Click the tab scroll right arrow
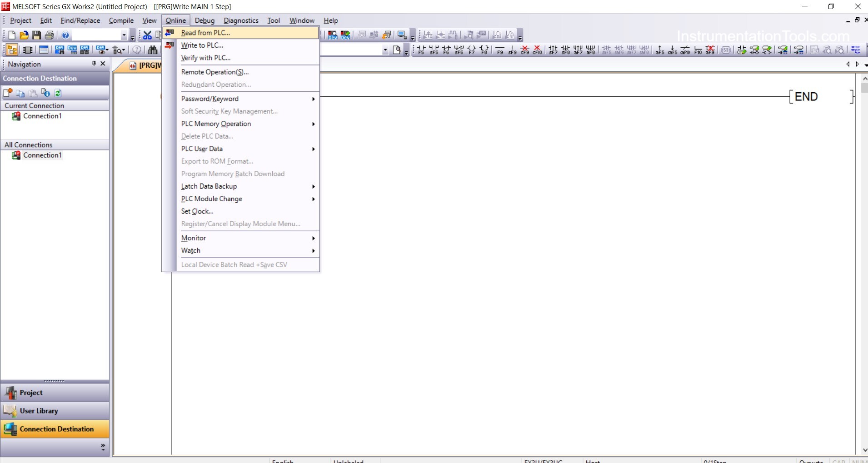The width and height of the screenshot is (868, 463). [x=857, y=64]
